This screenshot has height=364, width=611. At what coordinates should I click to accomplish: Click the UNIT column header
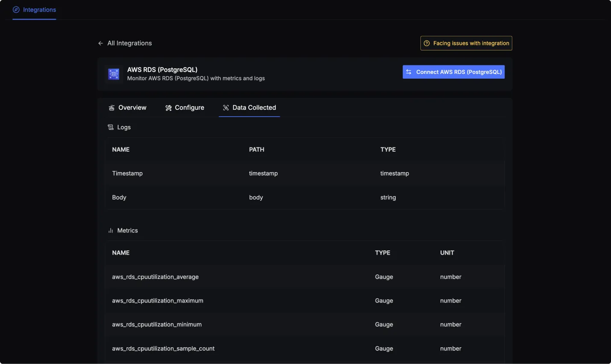pyautogui.click(x=447, y=253)
